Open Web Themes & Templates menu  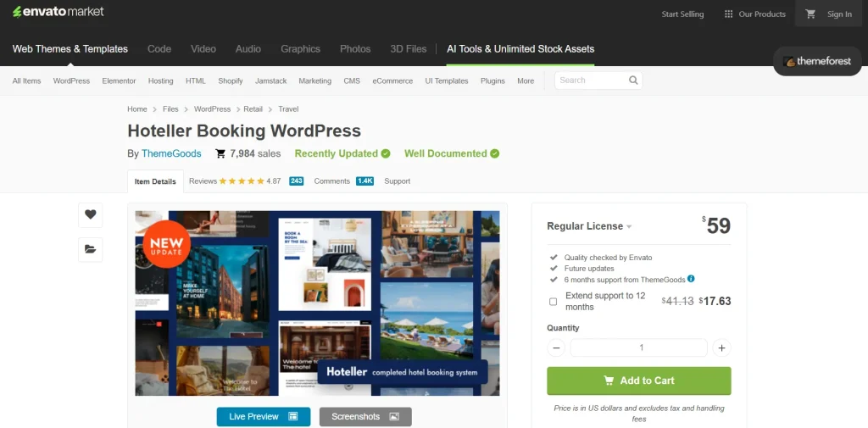click(70, 48)
